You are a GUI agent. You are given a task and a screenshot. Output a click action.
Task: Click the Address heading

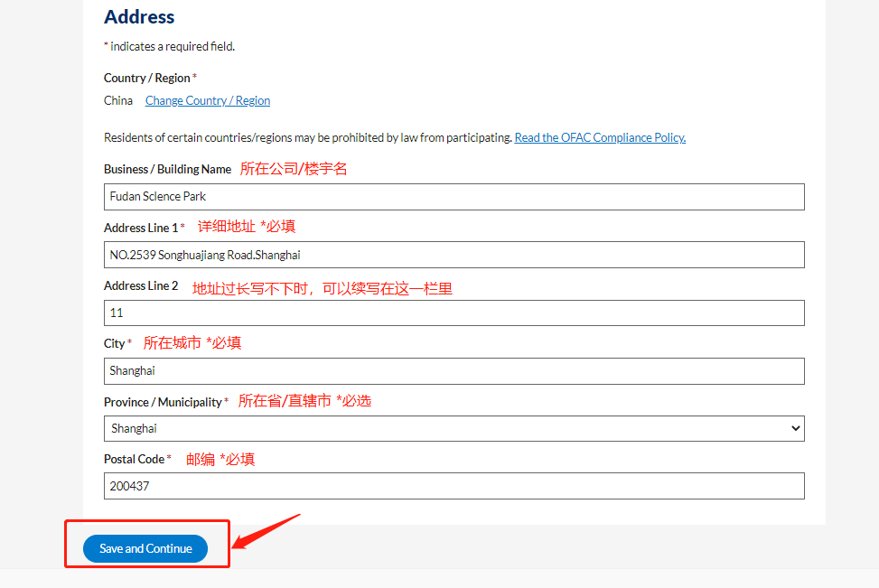[139, 17]
